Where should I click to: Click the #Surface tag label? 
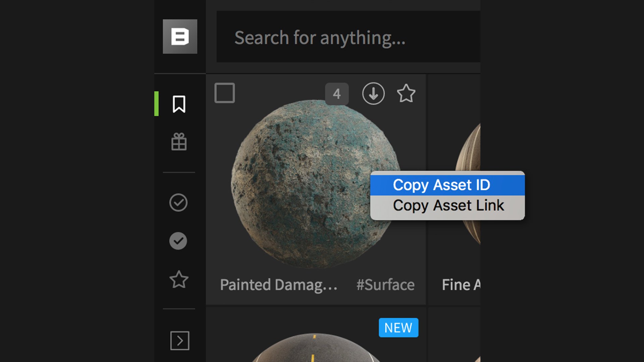click(385, 285)
